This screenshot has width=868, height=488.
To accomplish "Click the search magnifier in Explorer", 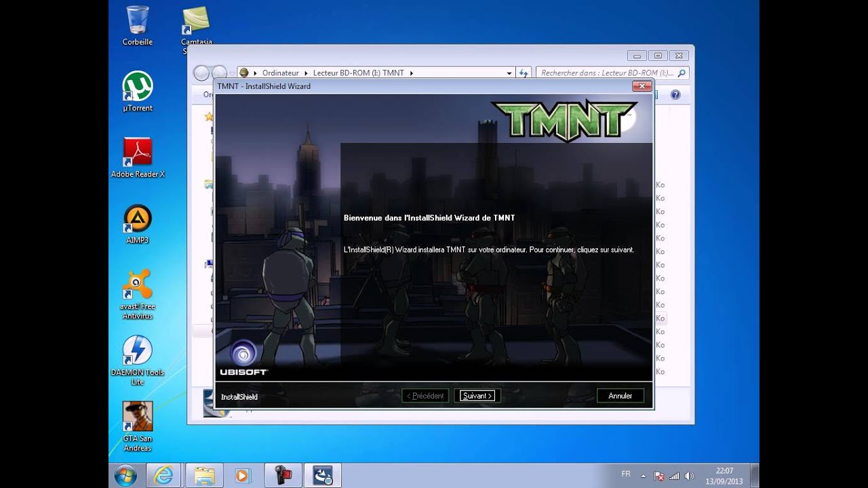I will [682, 73].
